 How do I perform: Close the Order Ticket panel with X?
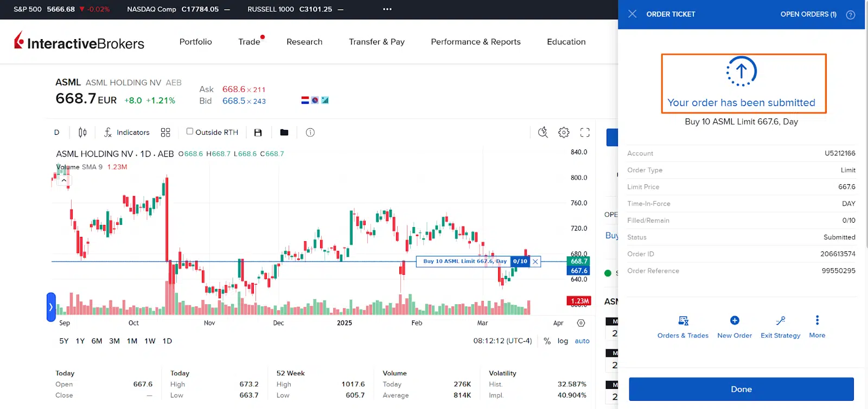(x=633, y=14)
